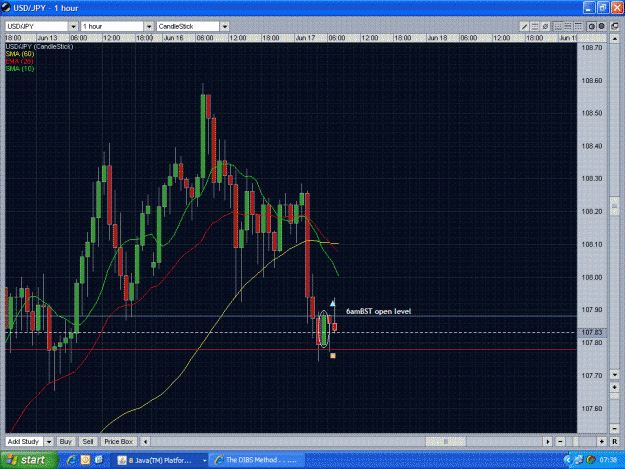Click the horizontal scrollbar thumb
This screenshot has height=469, width=625.
click(x=446, y=442)
